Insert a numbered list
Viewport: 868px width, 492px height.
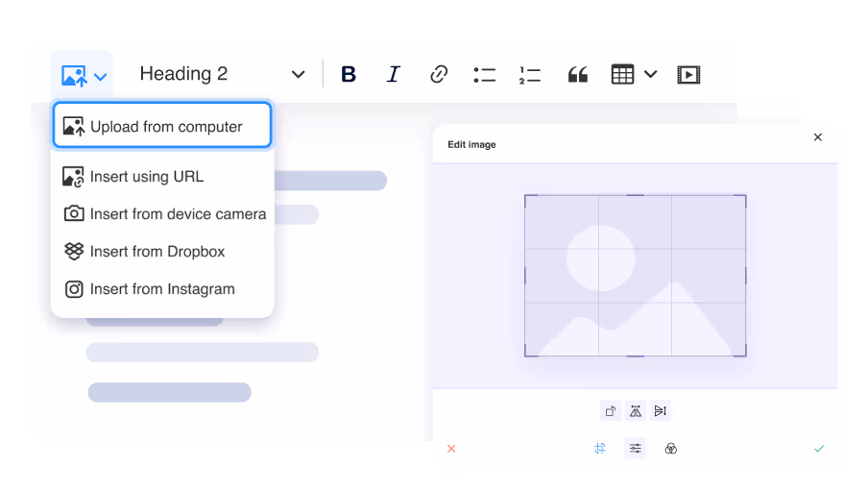530,74
